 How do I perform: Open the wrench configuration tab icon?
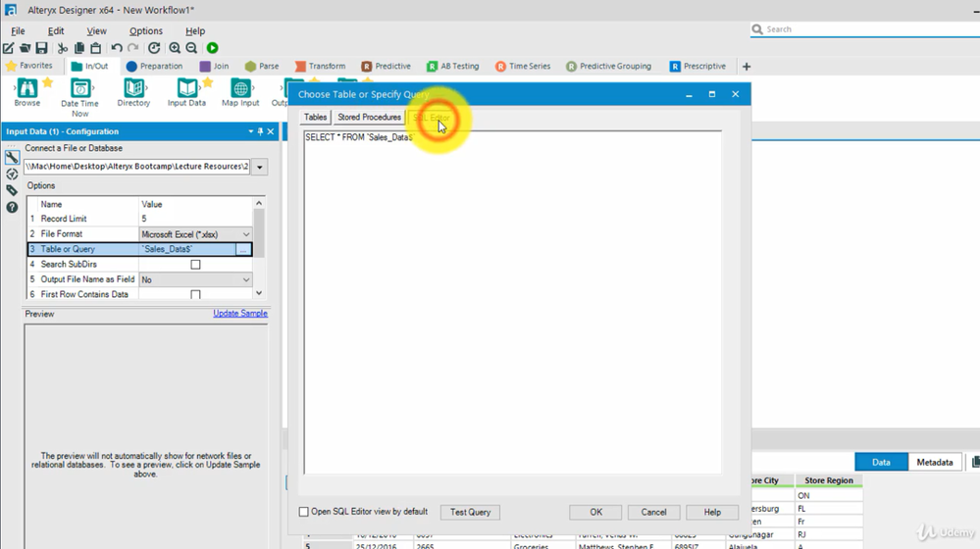click(x=12, y=158)
